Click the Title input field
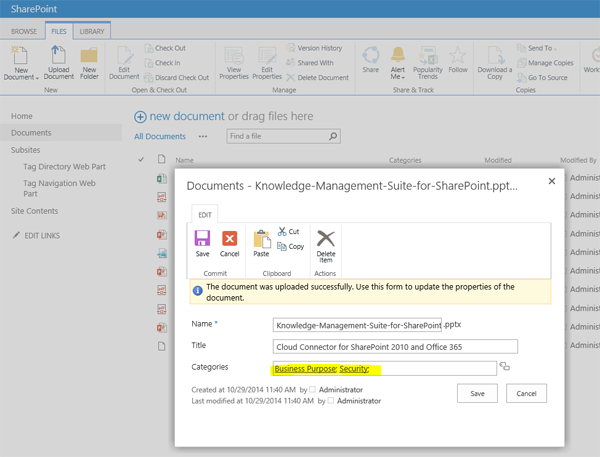 (395, 346)
